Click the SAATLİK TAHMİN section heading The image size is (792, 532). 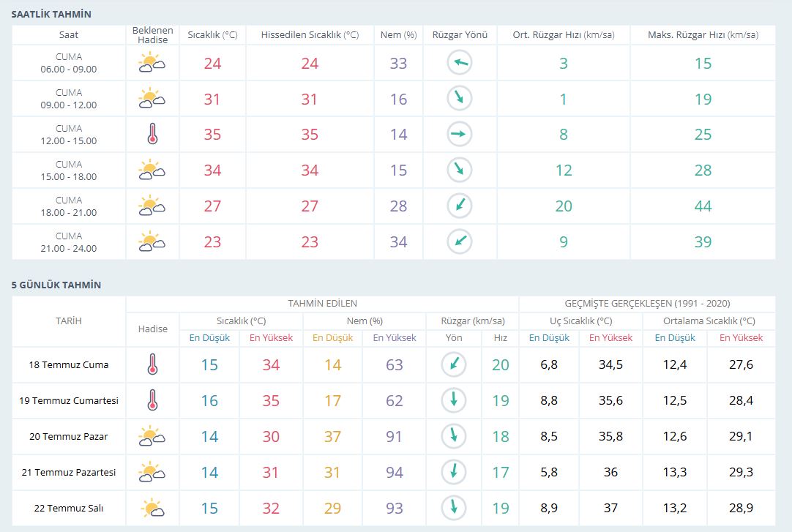(x=51, y=14)
